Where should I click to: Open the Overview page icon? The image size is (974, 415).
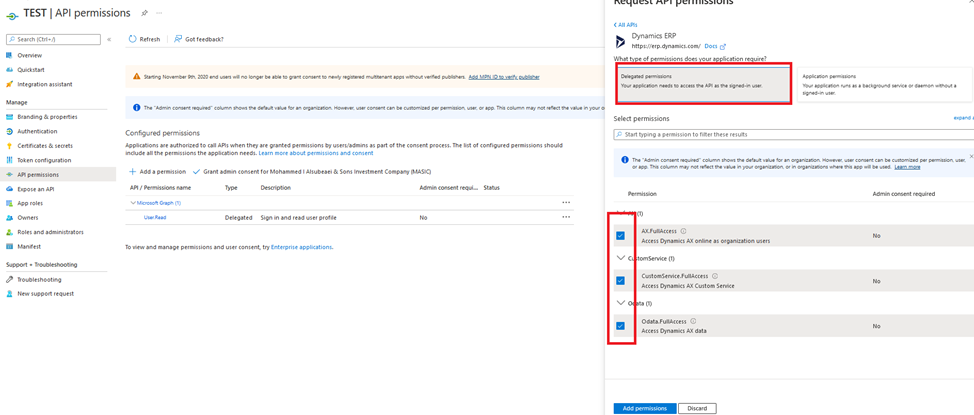(9, 55)
